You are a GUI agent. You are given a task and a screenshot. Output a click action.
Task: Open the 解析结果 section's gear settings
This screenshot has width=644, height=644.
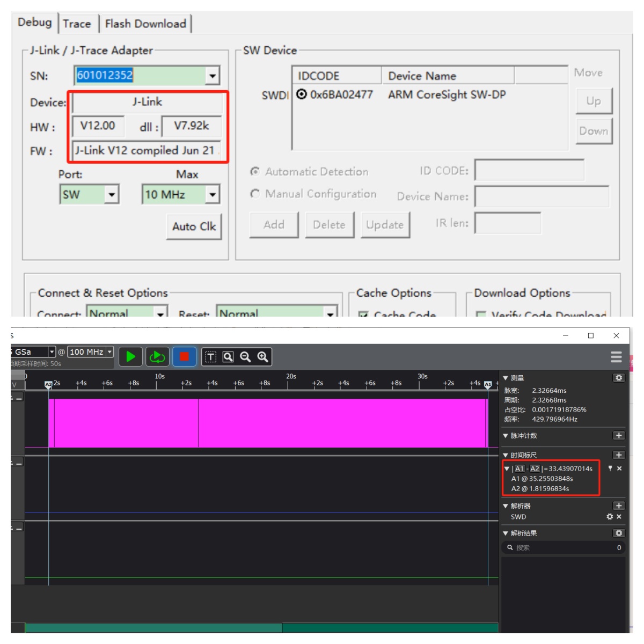pyautogui.click(x=619, y=533)
